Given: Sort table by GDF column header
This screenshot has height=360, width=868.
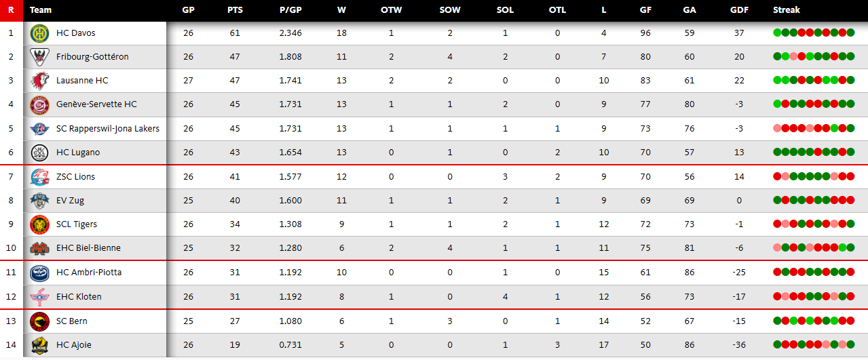Looking at the screenshot, I should tap(739, 10).
